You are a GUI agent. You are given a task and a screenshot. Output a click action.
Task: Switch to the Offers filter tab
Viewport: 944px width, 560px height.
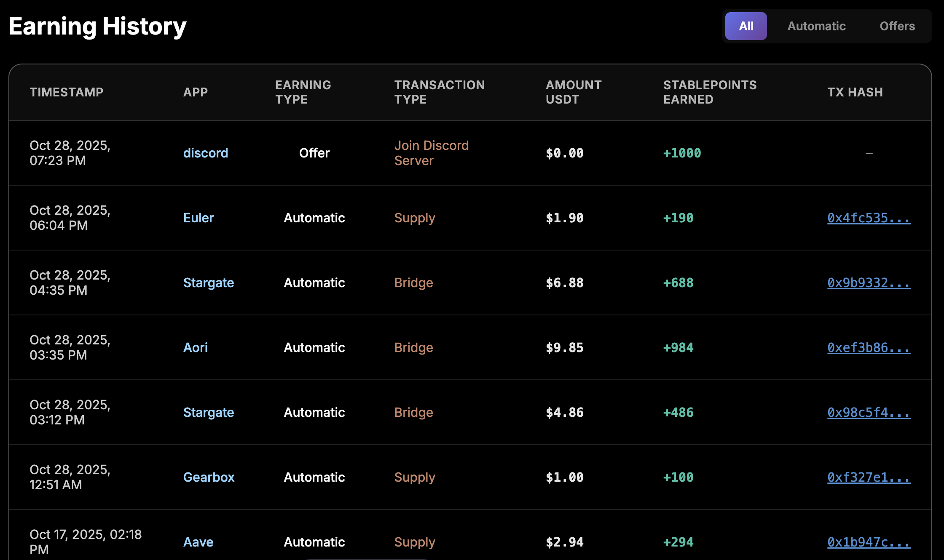tap(897, 26)
